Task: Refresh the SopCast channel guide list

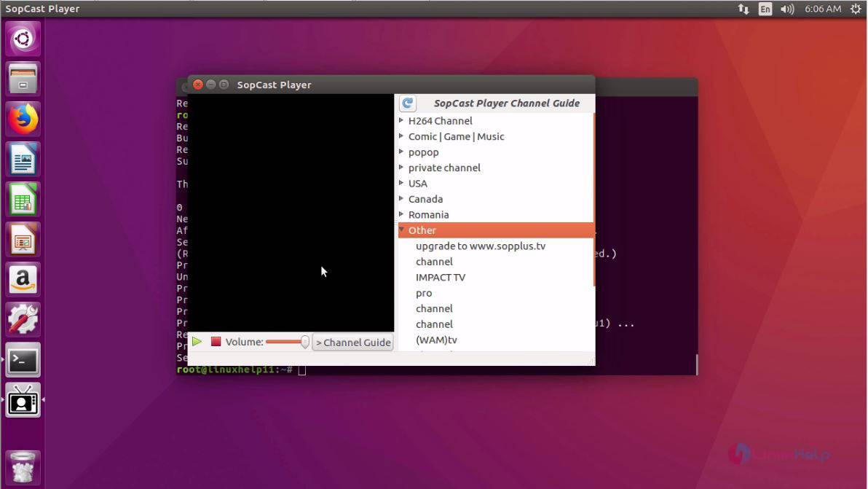Action: tap(408, 103)
